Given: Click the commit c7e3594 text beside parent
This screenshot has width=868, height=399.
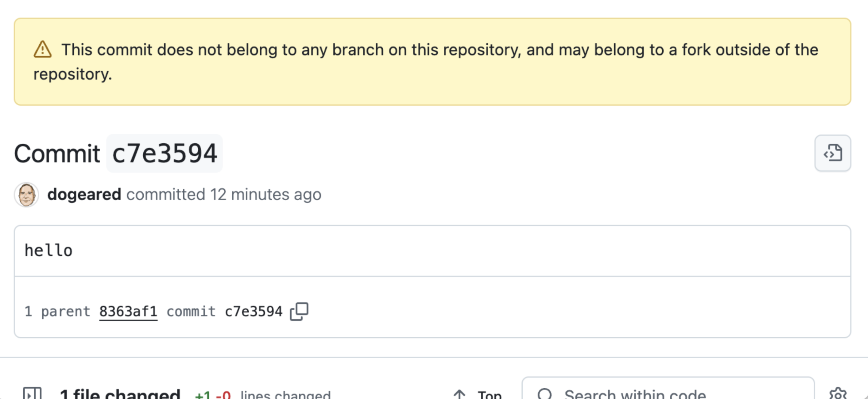Looking at the screenshot, I should [224, 311].
